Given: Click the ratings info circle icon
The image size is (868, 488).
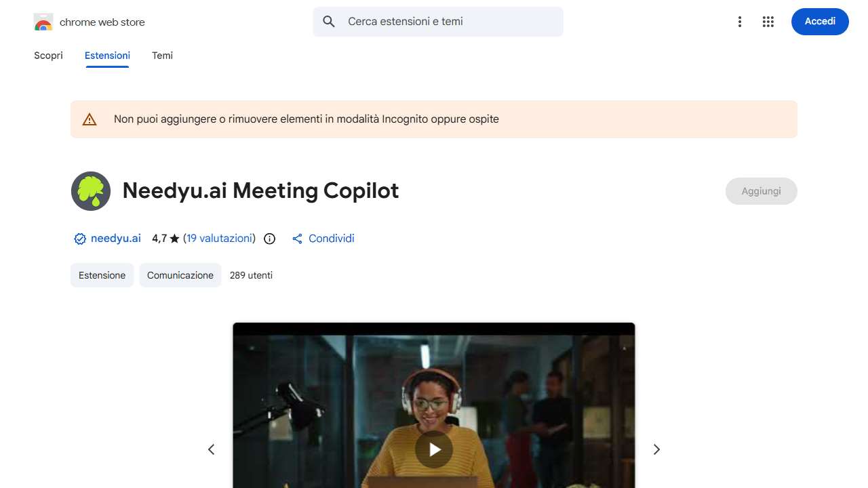Looking at the screenshot, I should point(270,239).
